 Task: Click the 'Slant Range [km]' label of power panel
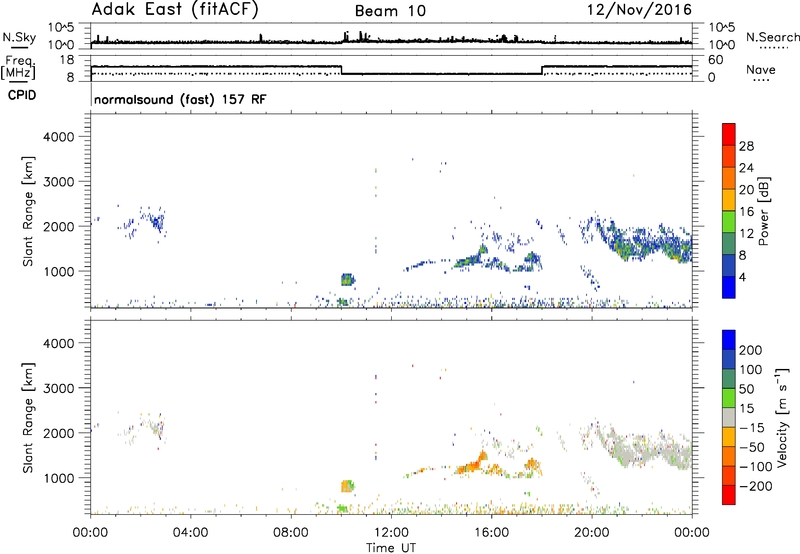coord(28,211)
